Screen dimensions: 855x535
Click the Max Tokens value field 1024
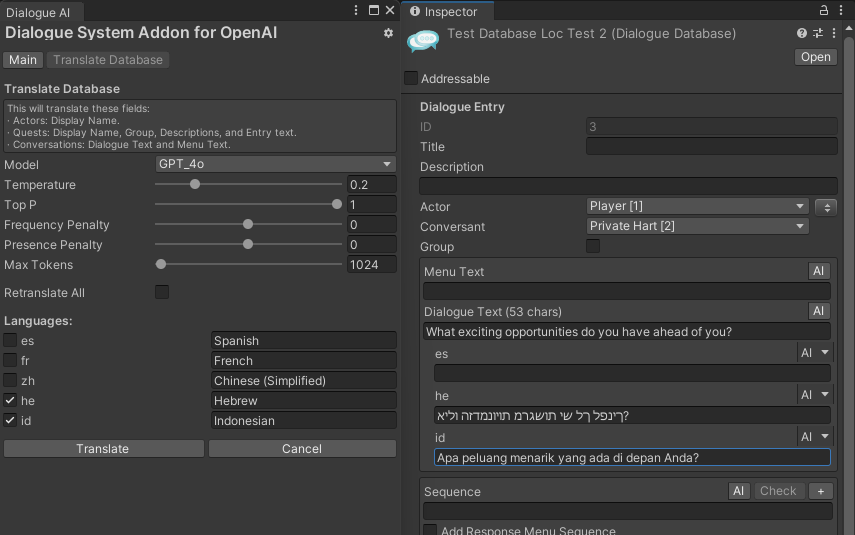[x=372, y=265]
